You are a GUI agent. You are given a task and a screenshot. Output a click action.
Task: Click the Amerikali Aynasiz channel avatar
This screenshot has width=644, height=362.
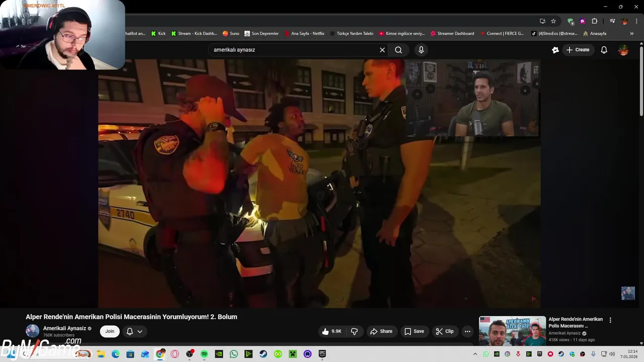pos(33,331)
